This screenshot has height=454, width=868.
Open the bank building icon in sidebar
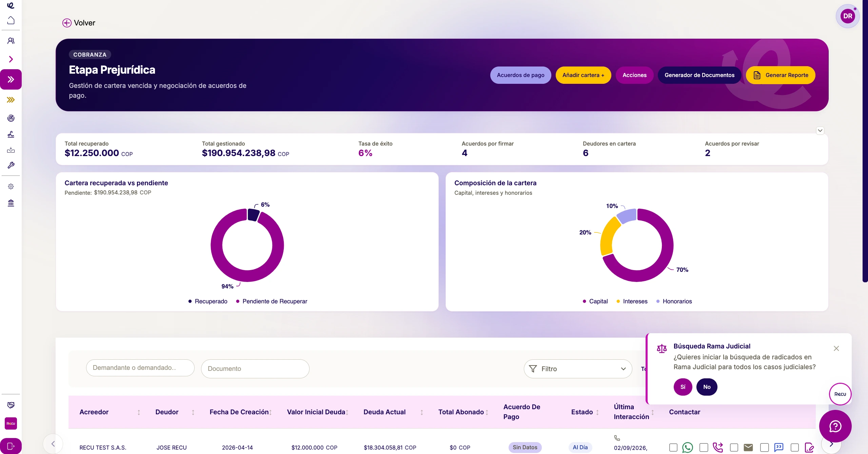pos(11,203)
